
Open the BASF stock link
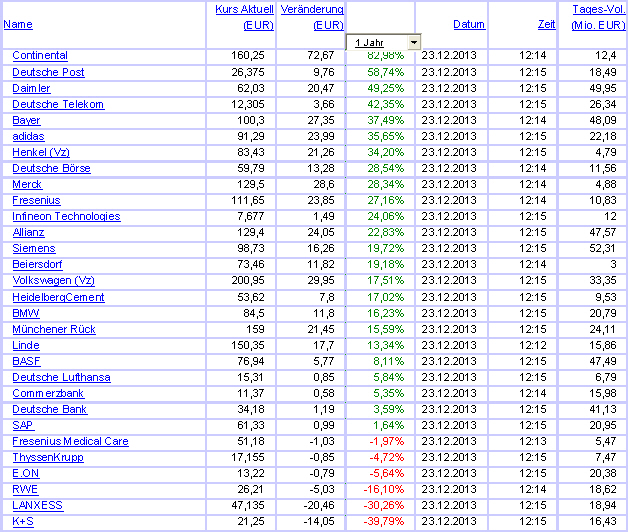[26, 362]
